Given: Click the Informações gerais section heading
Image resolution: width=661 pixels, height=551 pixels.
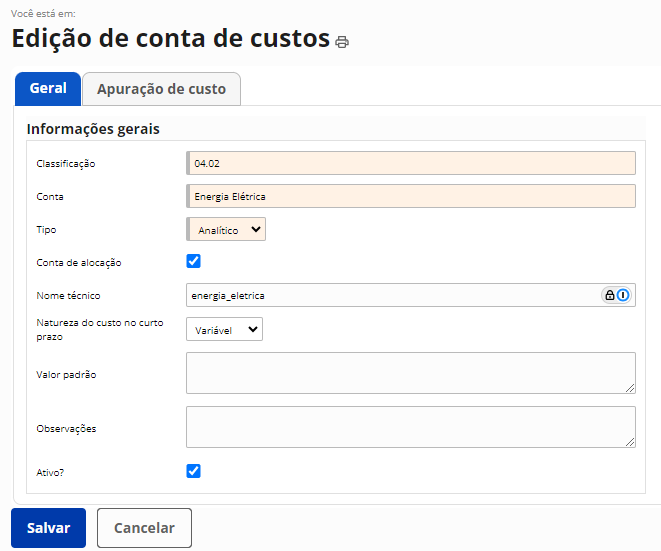Looking at the screenshot, I should tap(93, 129).
